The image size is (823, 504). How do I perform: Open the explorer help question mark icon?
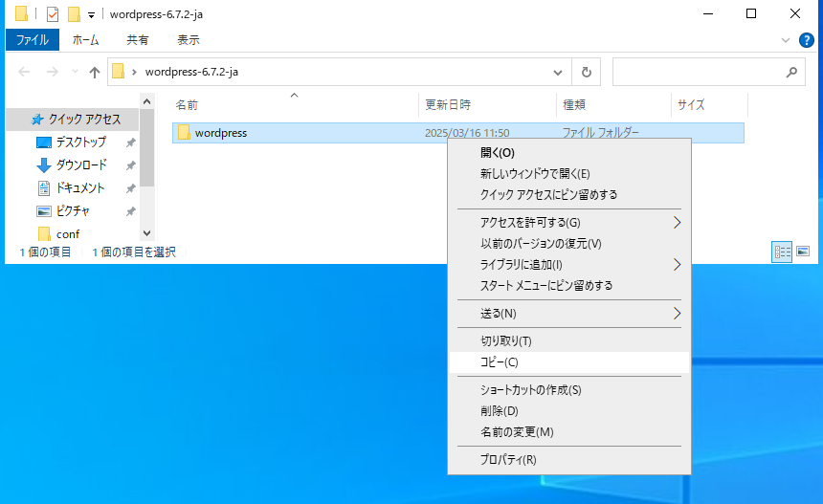[807, 40]
